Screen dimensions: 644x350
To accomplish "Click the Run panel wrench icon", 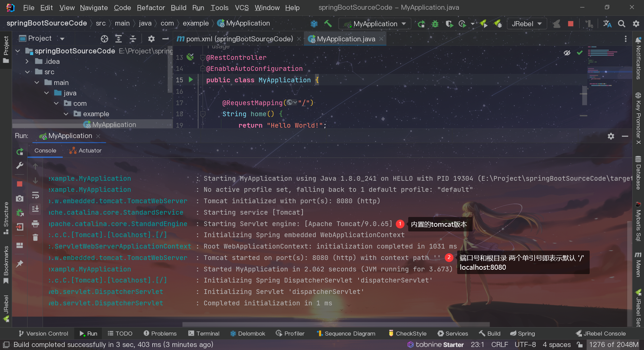I will [20, 166].
